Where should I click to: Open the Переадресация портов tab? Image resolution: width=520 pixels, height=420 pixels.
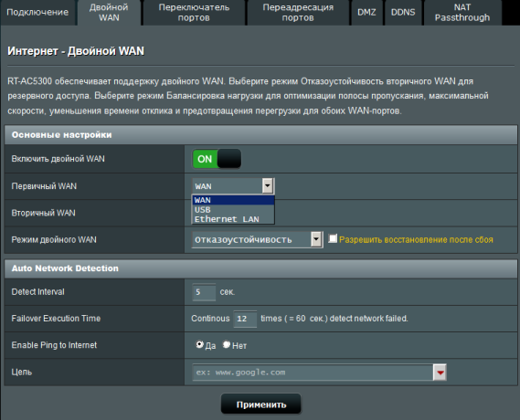pyautogui.click(x=298, y=13)
